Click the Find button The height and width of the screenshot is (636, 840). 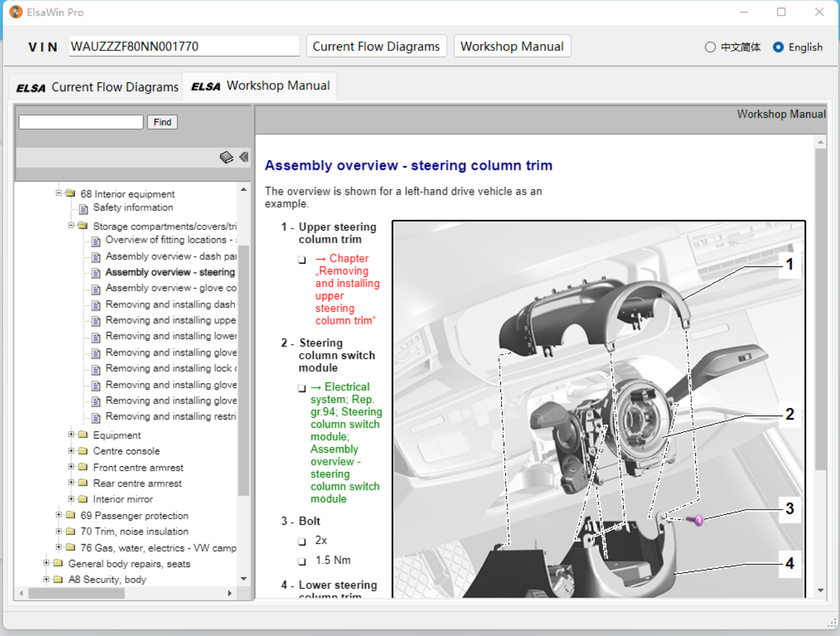162,122
